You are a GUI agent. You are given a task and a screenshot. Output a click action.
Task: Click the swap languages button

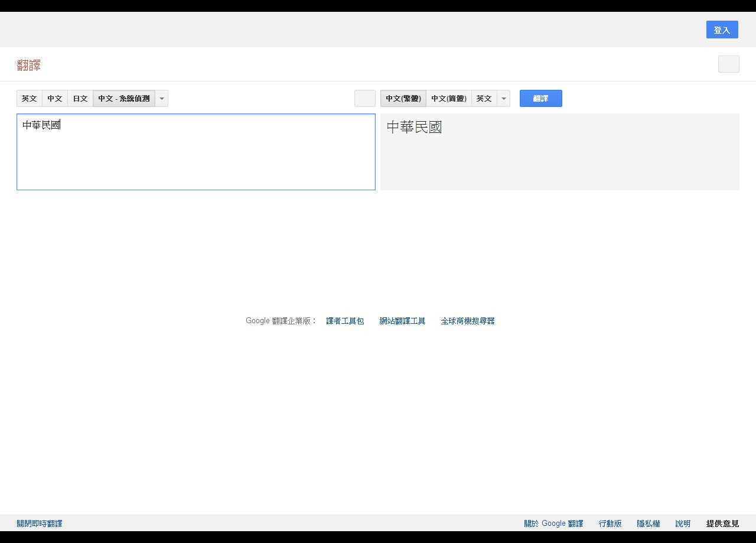pos(364,99)
